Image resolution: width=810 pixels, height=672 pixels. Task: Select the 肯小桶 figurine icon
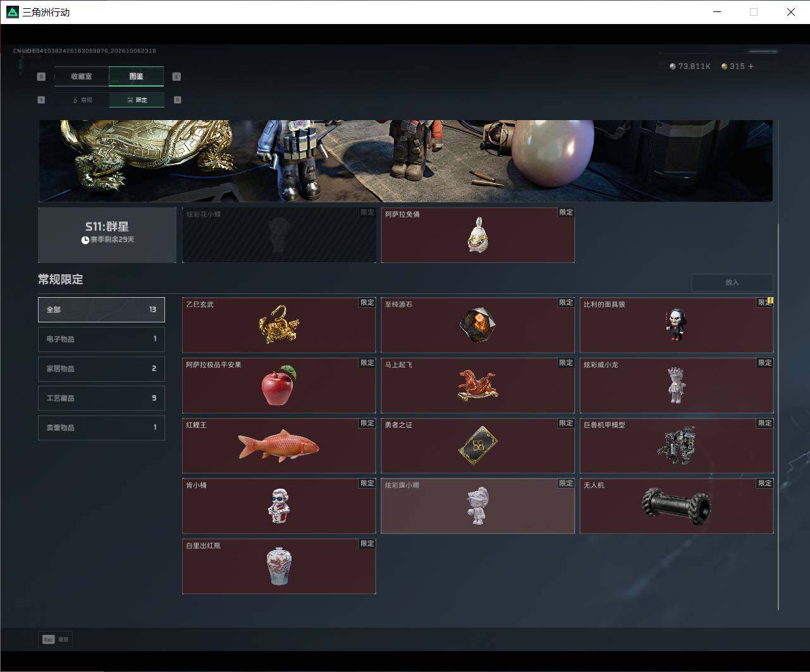279,506
